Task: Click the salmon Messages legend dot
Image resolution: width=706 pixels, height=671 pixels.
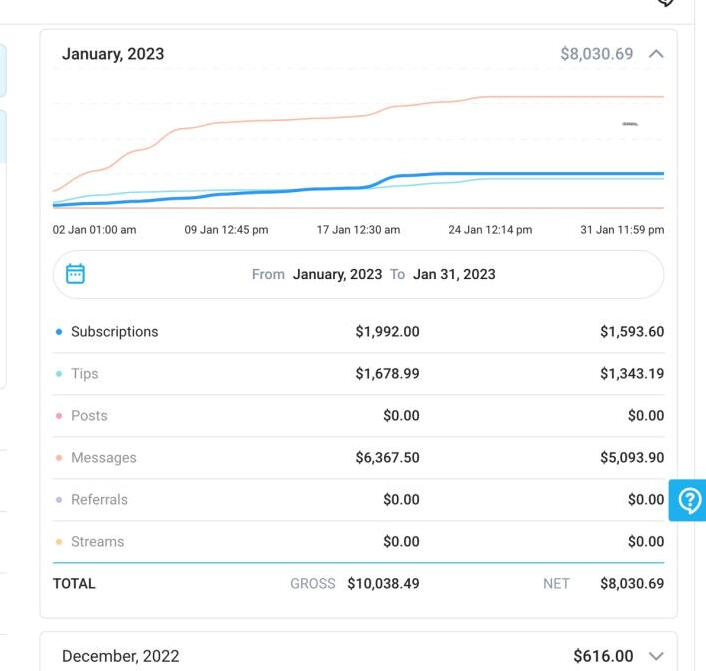Action: [x=59, y=458]
